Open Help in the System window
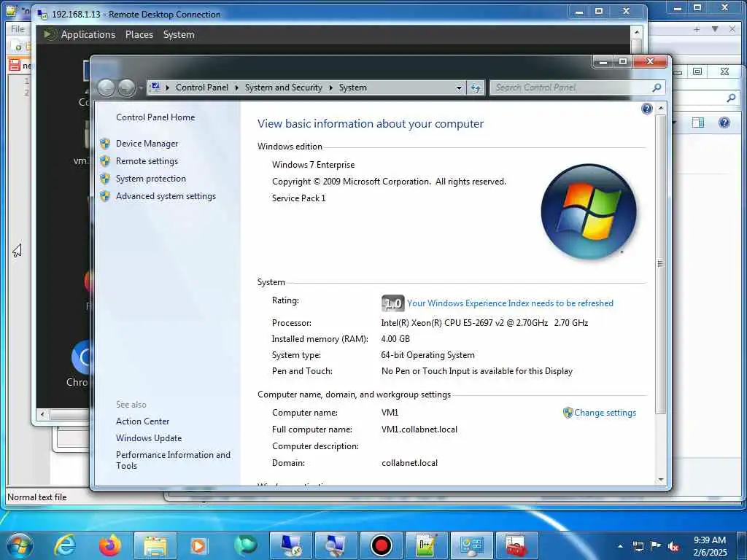 646,109
